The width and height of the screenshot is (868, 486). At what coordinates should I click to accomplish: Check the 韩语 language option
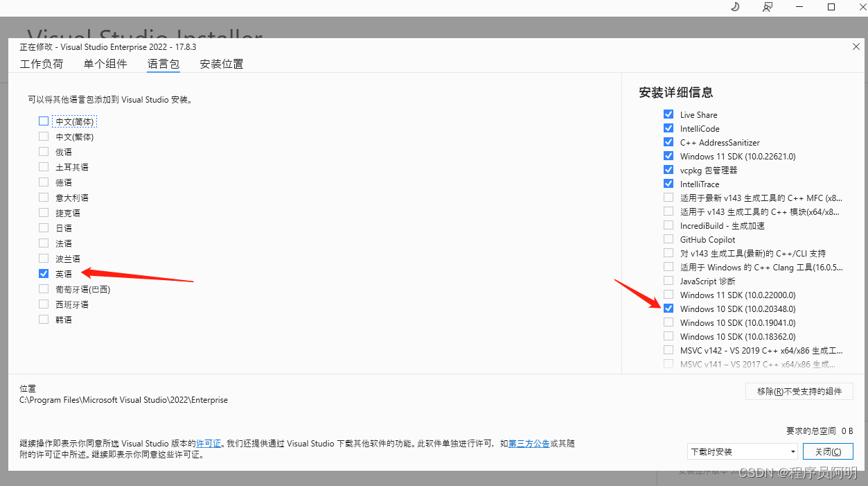tap(44, 320)
